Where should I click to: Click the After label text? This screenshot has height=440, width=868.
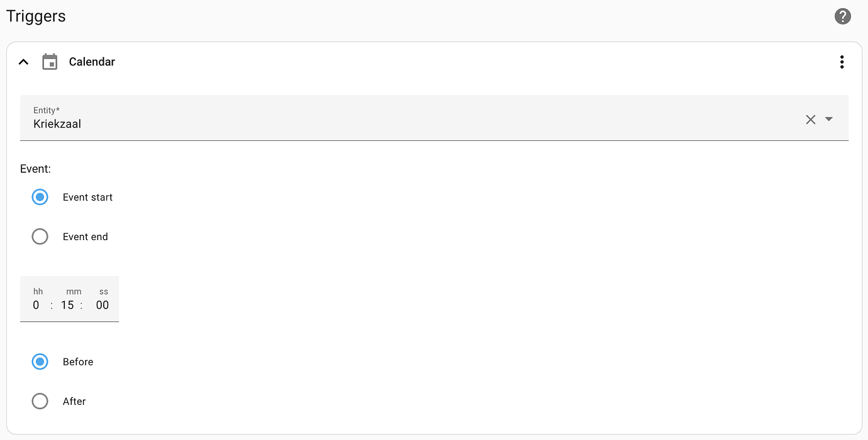click(74, 401)
